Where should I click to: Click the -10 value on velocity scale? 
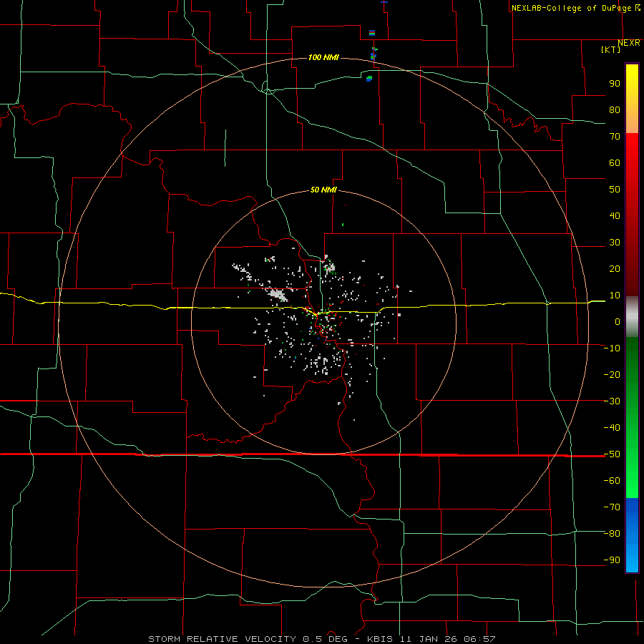point(612,348)
